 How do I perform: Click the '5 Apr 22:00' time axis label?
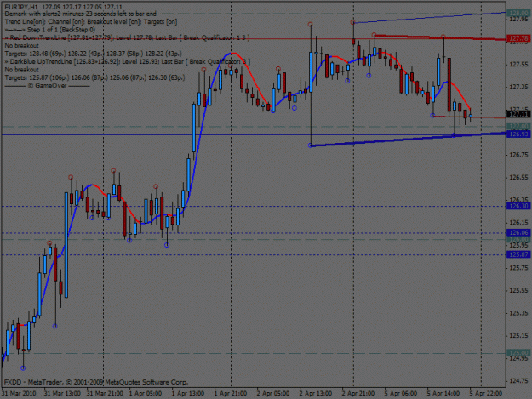(x=486, y=394)
